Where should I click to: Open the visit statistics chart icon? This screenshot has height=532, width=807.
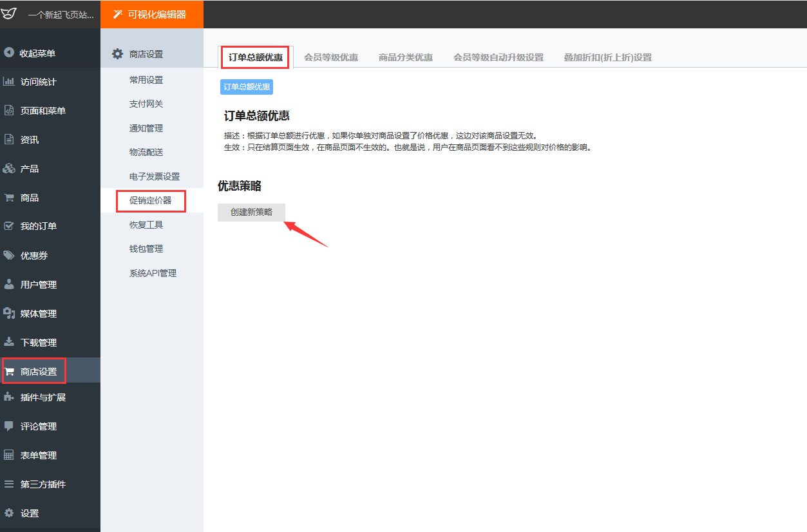pyautogui.click(x=9, y=82)
